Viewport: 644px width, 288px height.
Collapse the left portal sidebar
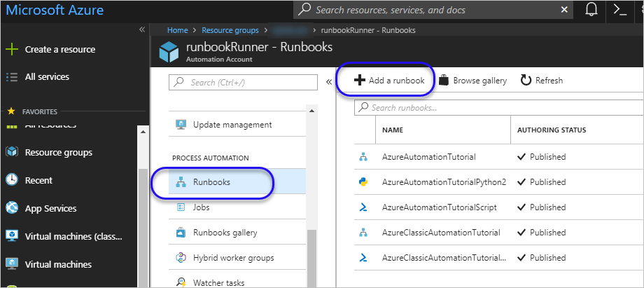pyautogui.click(x=141, y=29)
